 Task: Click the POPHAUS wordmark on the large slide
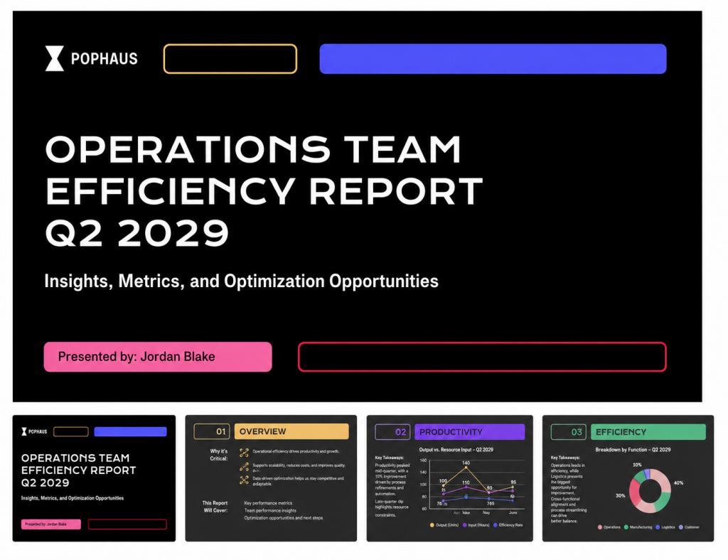(105, 59)
